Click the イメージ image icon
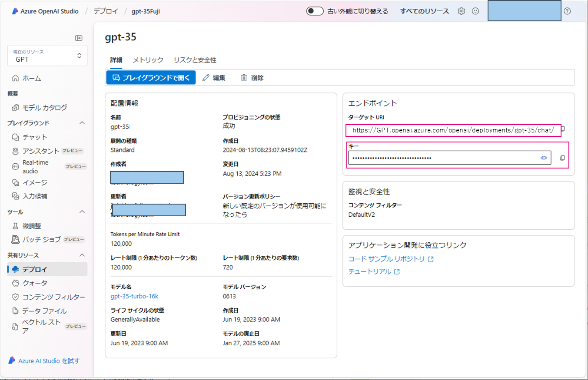Image resolution: width=588 pixels, height=380 pixels. click(x=16, y=182)
